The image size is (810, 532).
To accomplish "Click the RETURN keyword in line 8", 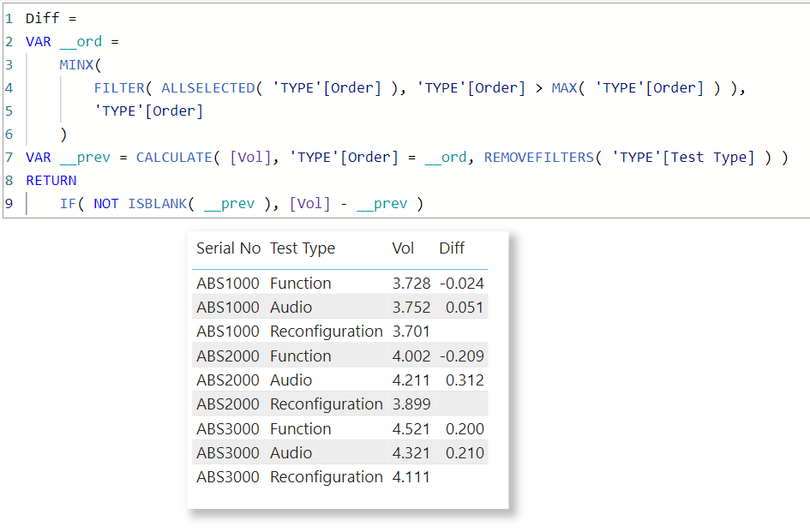I will pos(51,181).
